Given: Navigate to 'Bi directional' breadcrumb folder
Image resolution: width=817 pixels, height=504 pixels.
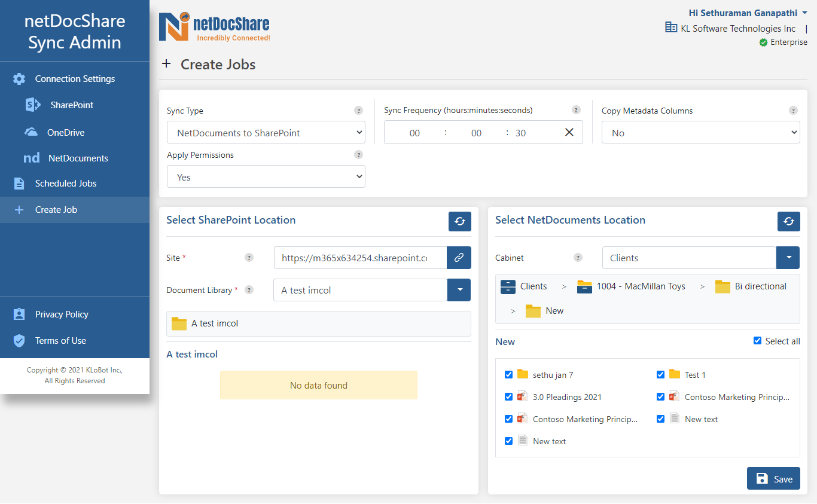Looking at the screenshot, I should [760, 286].
